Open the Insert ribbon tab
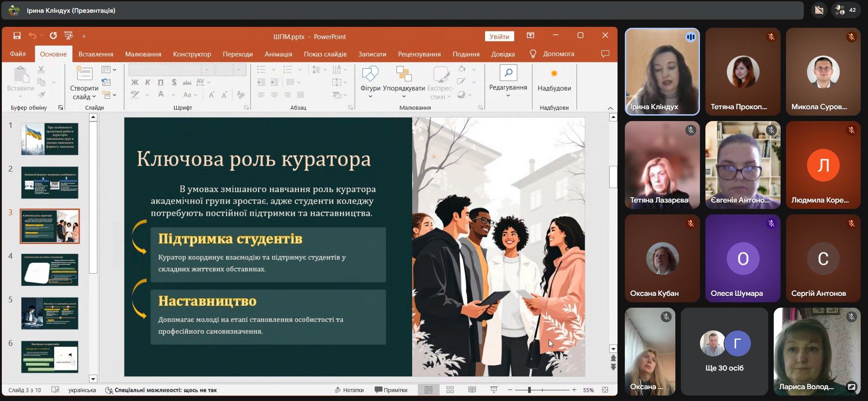 point(96,54)
